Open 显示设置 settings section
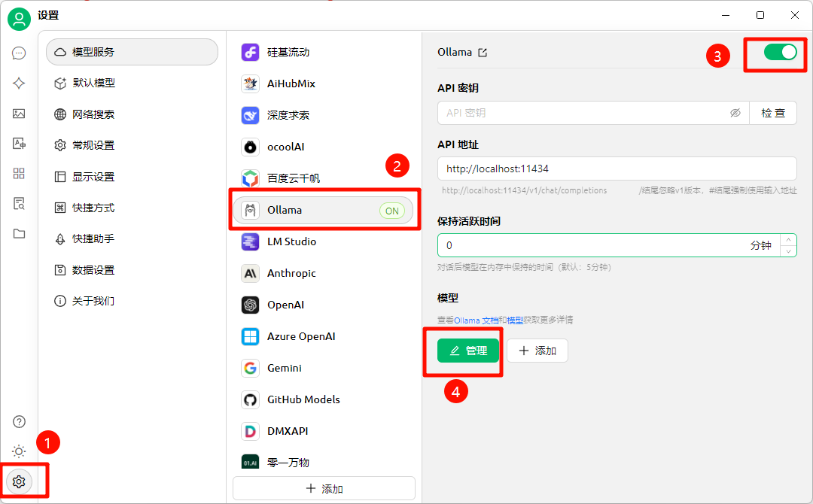The image size is (813, 504). (132, 177)
